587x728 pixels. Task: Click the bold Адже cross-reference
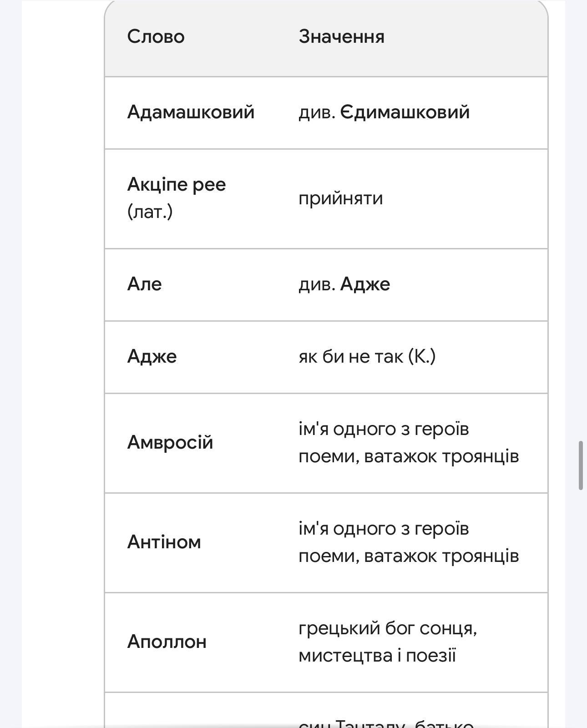click(x=365, y=284)
